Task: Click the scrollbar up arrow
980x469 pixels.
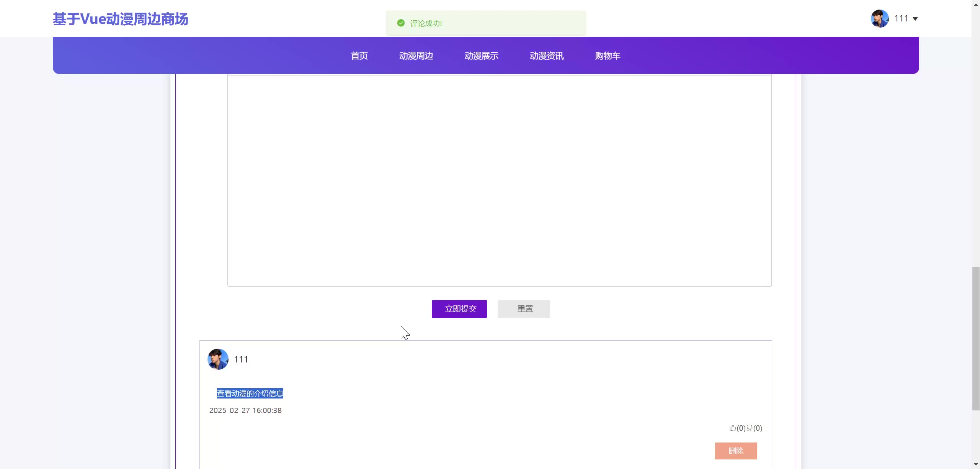Action: [x=976, y=4]
